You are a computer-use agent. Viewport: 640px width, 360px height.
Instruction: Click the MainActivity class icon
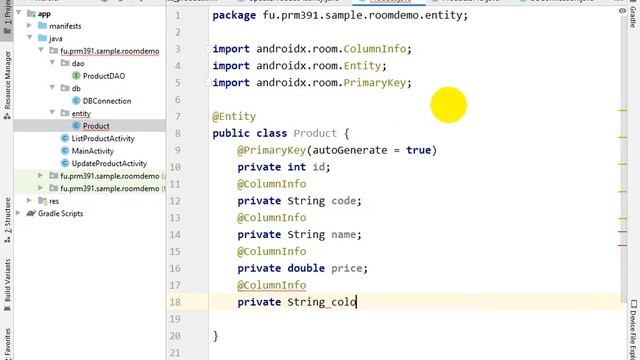point(64,151)
